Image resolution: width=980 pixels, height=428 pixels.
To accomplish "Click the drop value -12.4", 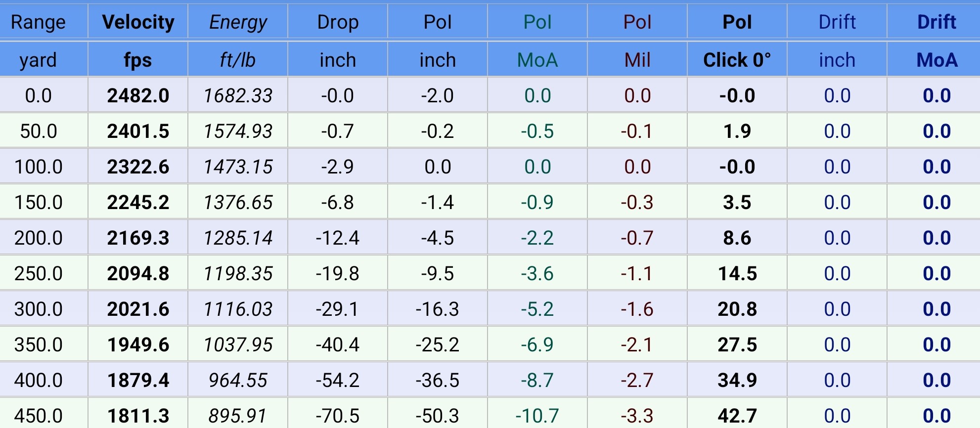I will [338, 238].
